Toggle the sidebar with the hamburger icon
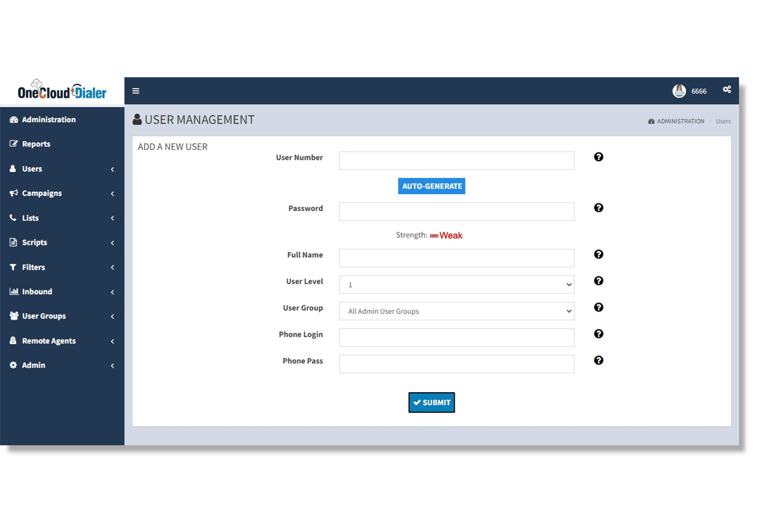 pos(135,90)
